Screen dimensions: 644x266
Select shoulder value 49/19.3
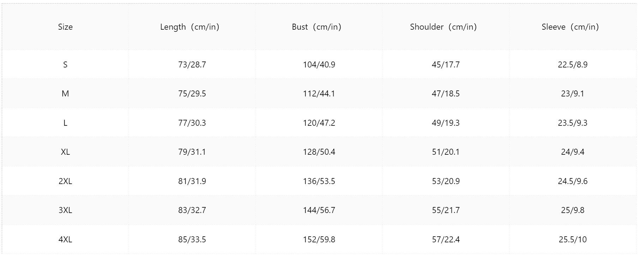pos(446,123)
